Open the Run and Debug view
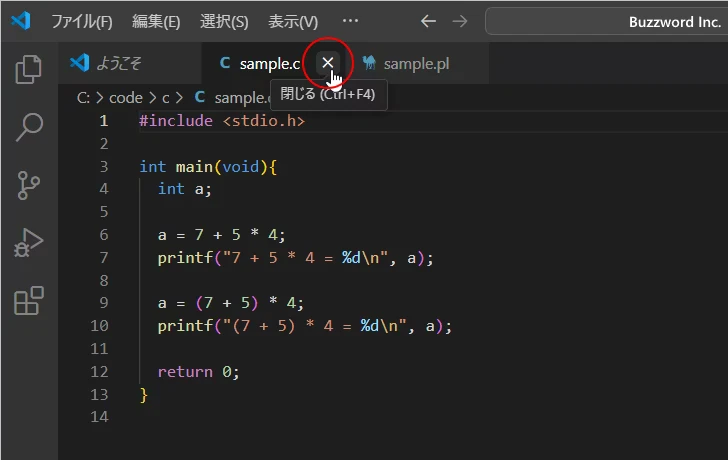 point(29,243)
